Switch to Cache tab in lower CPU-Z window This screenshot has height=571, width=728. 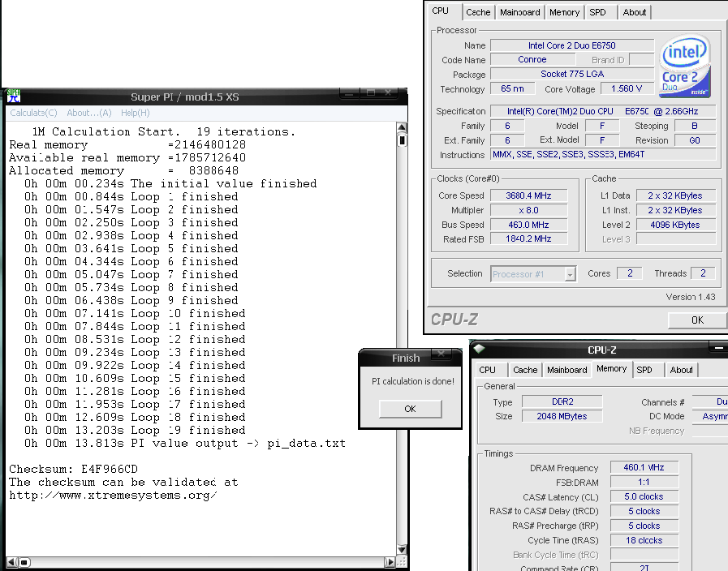tap(525, 370)
